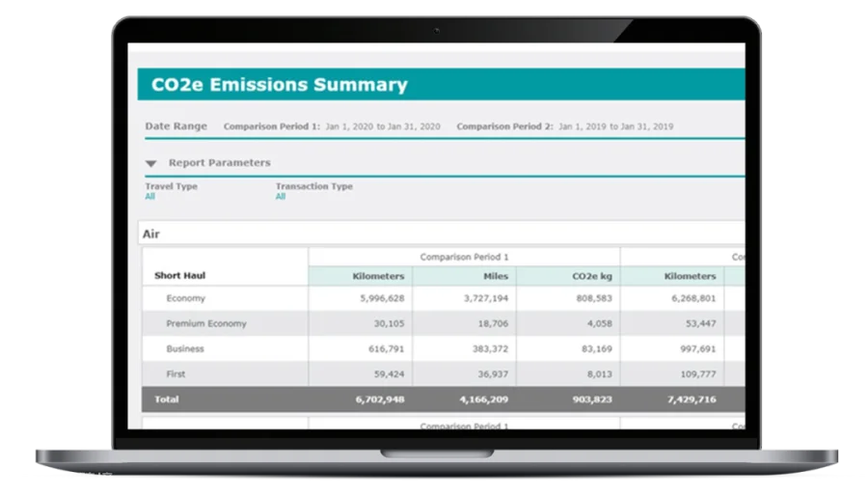The image size is (868, 496).
Task: Select Comparison Period 1 date range text
Action: [x=383, y=126]
